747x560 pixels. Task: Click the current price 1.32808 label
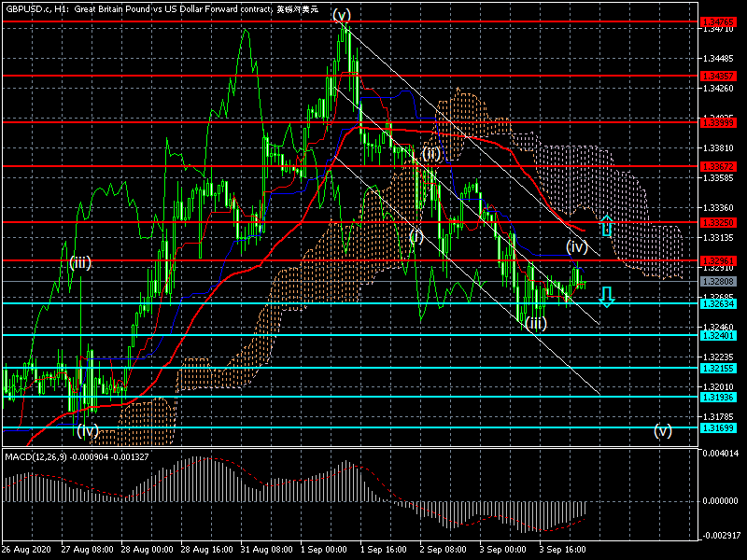coord(718,281)
